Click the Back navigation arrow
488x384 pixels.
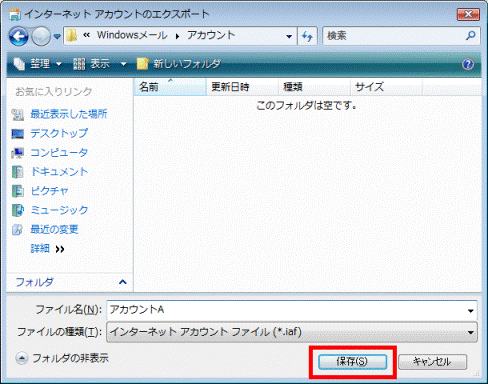pyautogui.click(x=18, y=36)
